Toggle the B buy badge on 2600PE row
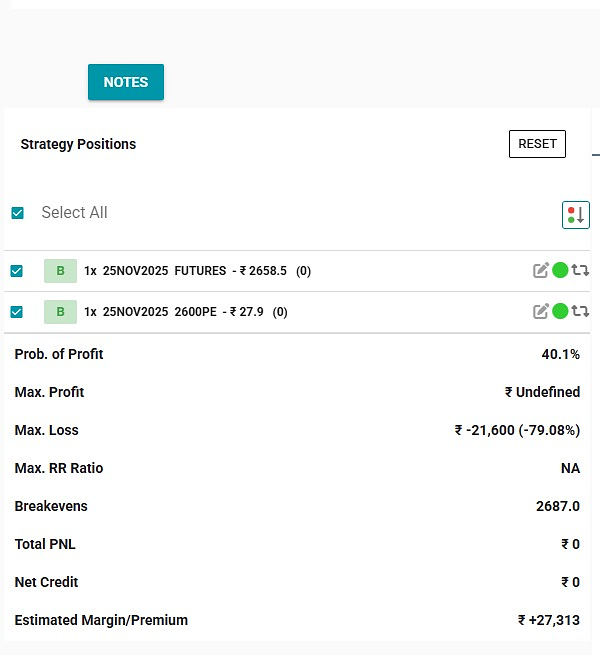The image size is (600, 655). (60, 312)
